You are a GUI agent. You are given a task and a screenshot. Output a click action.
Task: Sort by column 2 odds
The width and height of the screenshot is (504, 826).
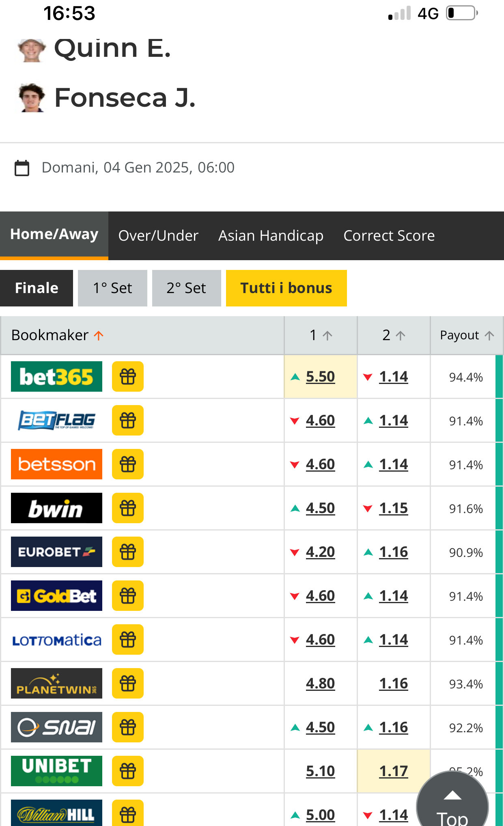(x=394, y=335)
